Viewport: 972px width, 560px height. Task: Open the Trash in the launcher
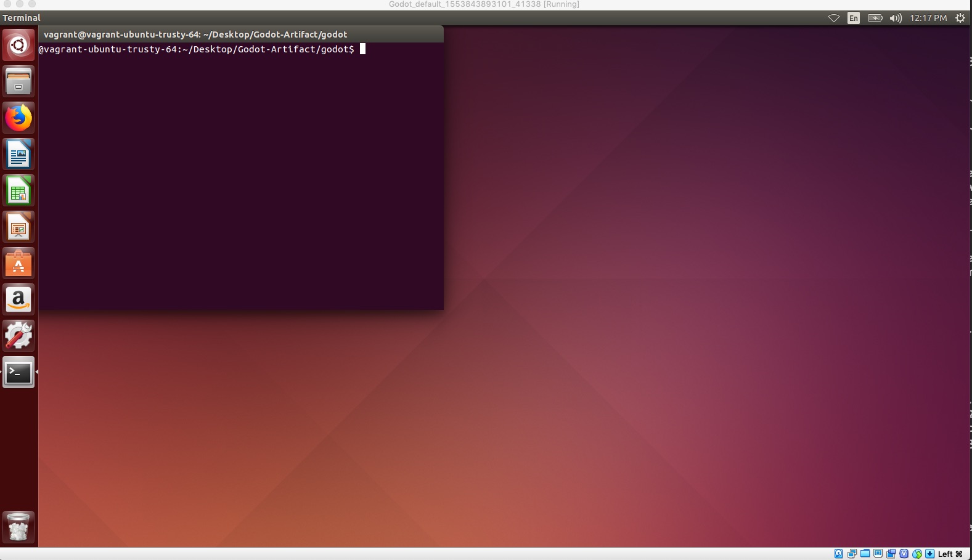18,527
